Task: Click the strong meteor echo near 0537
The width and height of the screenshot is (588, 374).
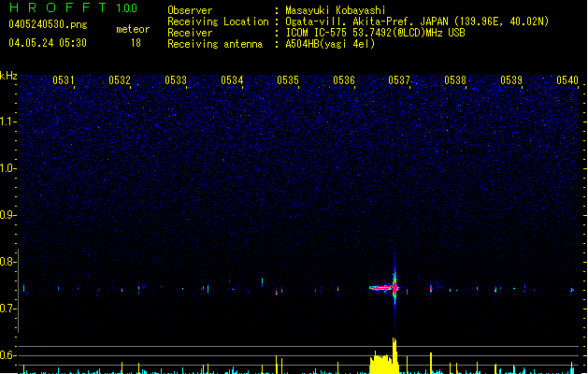Action: [x=393, y=288]
